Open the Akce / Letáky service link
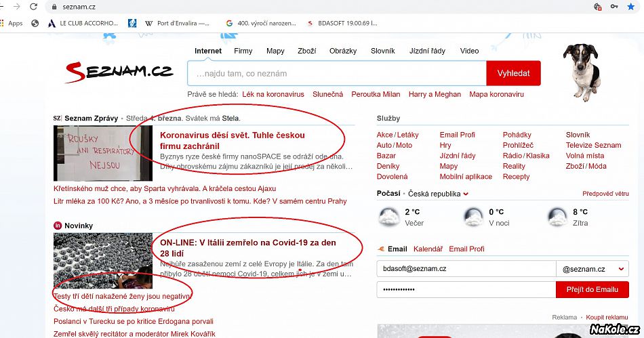The width and height of the screenshot is (644, 338). pos(397,135)
